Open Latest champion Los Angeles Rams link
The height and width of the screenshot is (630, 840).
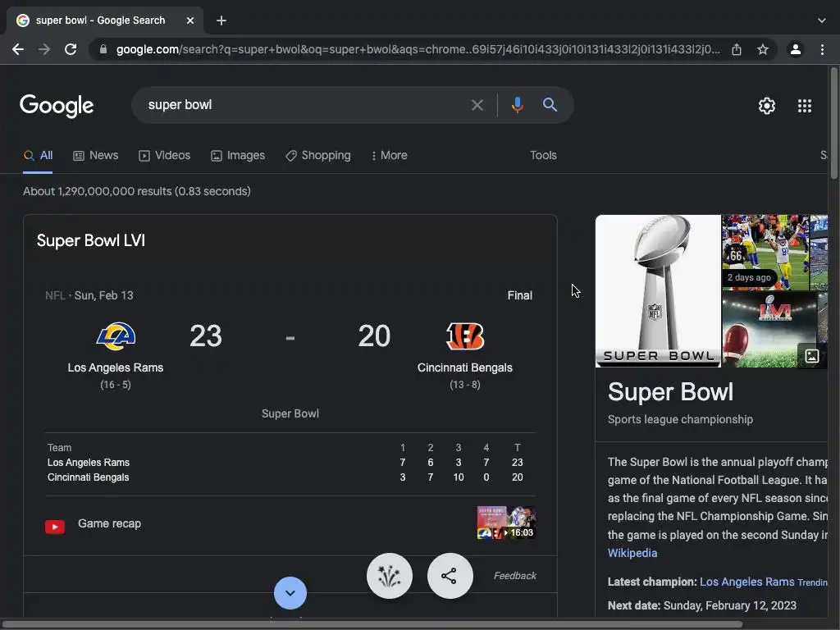(746, 582)
